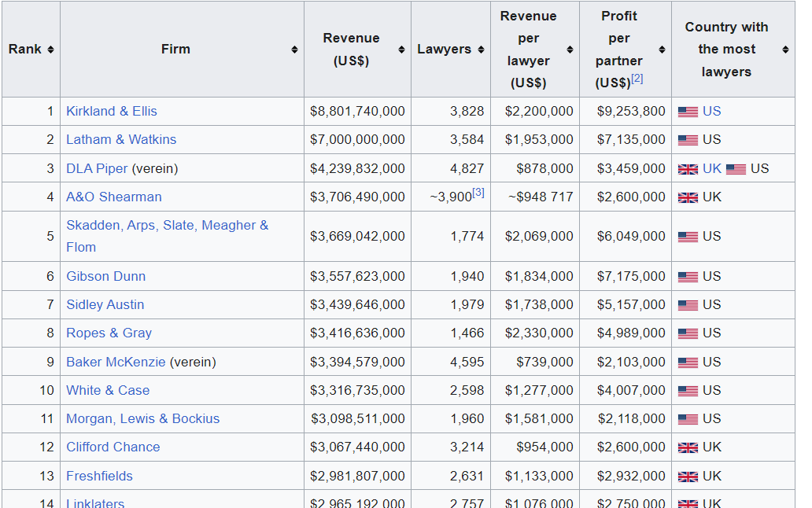The height and width of the screenshot is (508, 812).
Task: Open footnote [3] beside ~3,900 lawyers
Action: (x=478, y=193)
